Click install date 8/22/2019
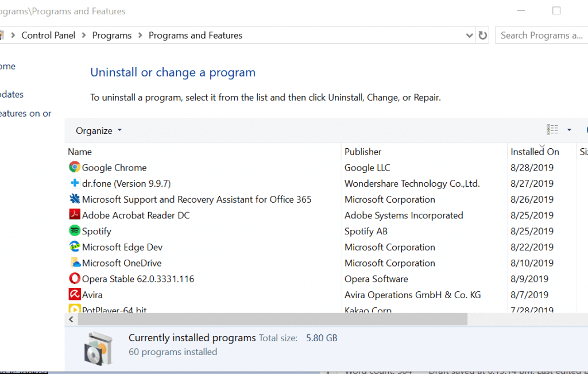The width and height of the screenshot is (588, 374). click(x=532, y=247)
